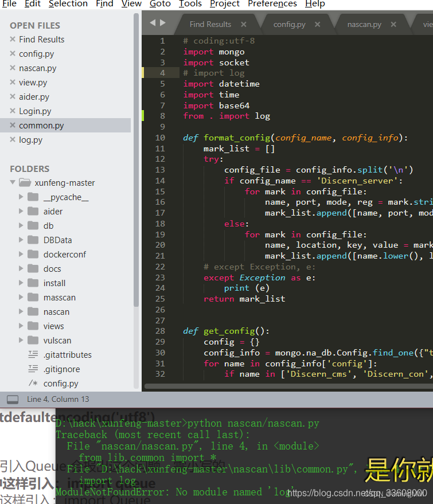433x504 pixels.
Task: Expand the install folder
Action: click(21, 283)
